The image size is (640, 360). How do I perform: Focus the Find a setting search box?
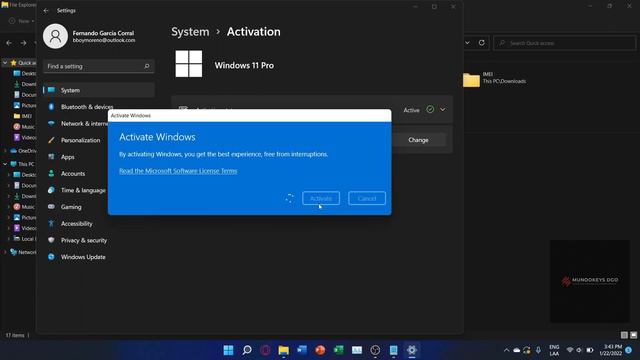(x=99, y=66)
